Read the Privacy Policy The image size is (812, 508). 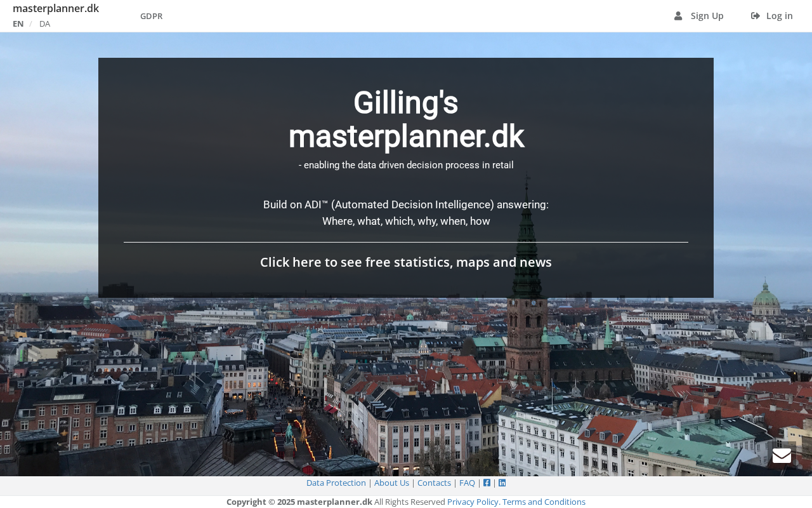coord(473,502)
